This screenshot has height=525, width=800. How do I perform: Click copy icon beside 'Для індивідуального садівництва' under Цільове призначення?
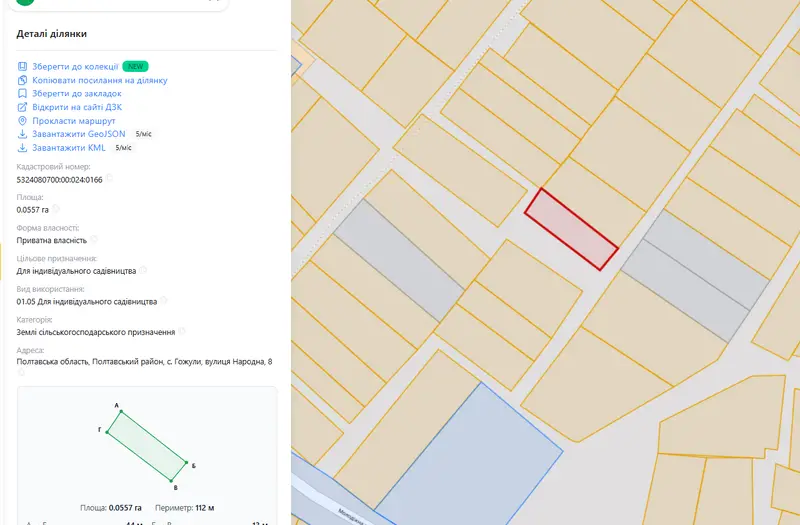click(x=143, y=270)
